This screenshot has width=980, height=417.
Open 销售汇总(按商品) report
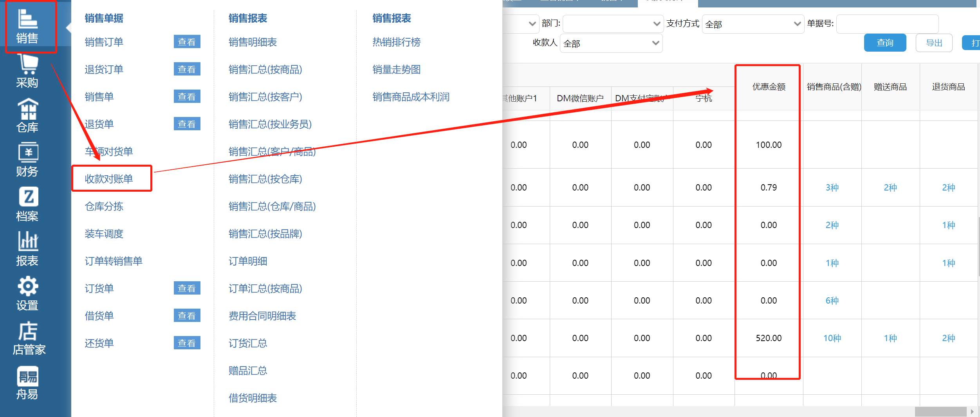[x=265, y=69]
